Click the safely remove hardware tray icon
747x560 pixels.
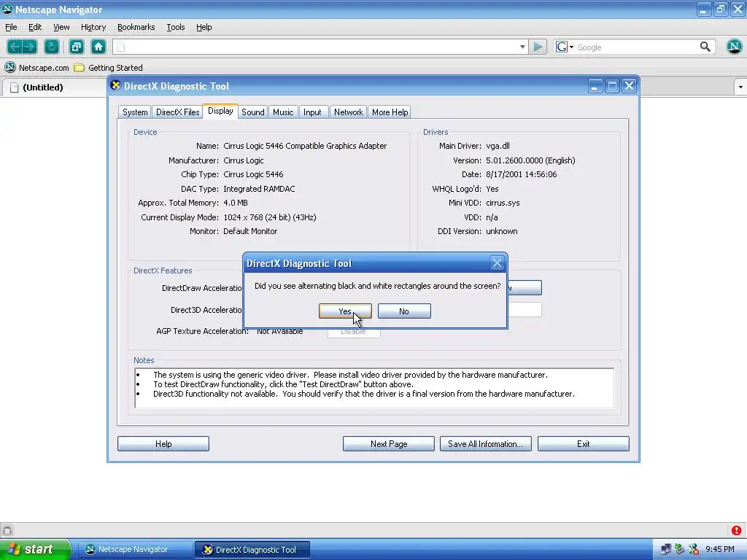tap(680, 549)
